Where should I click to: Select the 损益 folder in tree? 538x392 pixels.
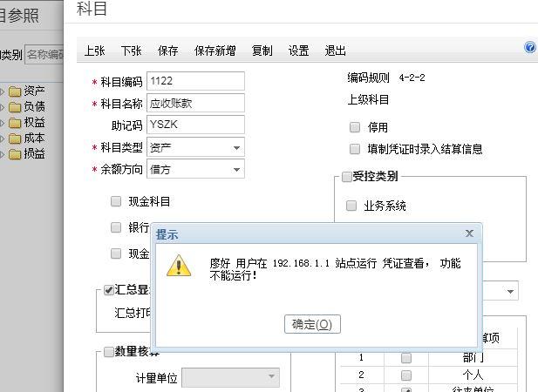(27, 154)
